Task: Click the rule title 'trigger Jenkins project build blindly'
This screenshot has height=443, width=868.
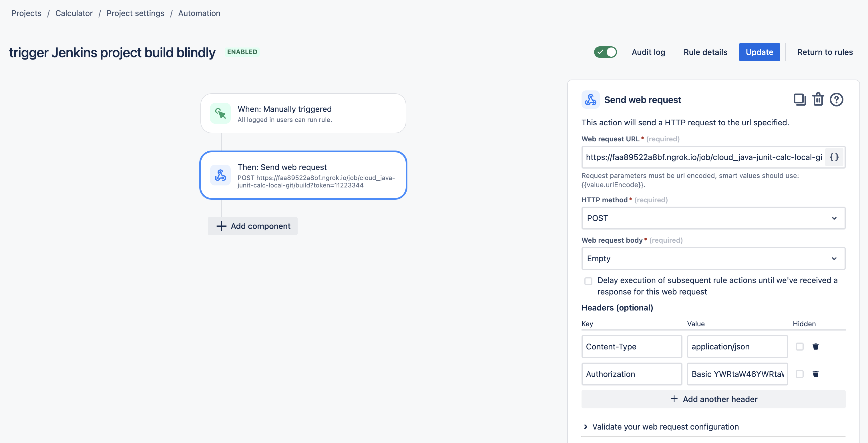Action: [x=112, y=52]
